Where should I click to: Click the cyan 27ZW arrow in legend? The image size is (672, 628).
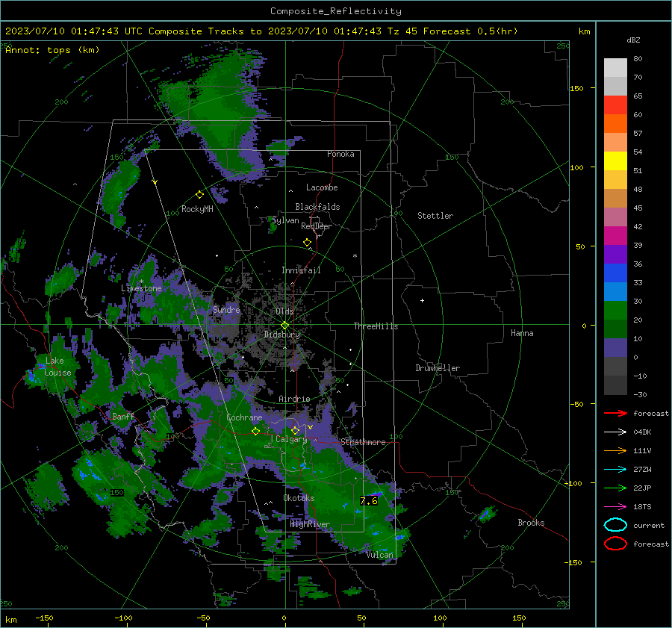615,470
